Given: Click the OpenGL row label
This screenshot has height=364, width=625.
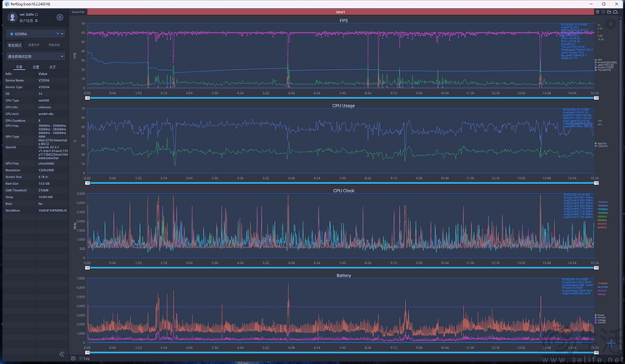Looking at the screenshot, I should 11,147.
